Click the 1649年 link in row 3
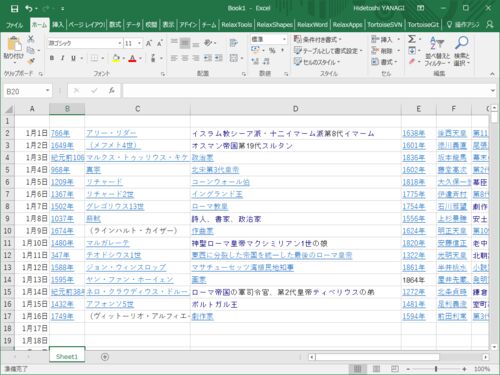Image resolution: width=500 pixels, height=375 pixels. (62, 146)
